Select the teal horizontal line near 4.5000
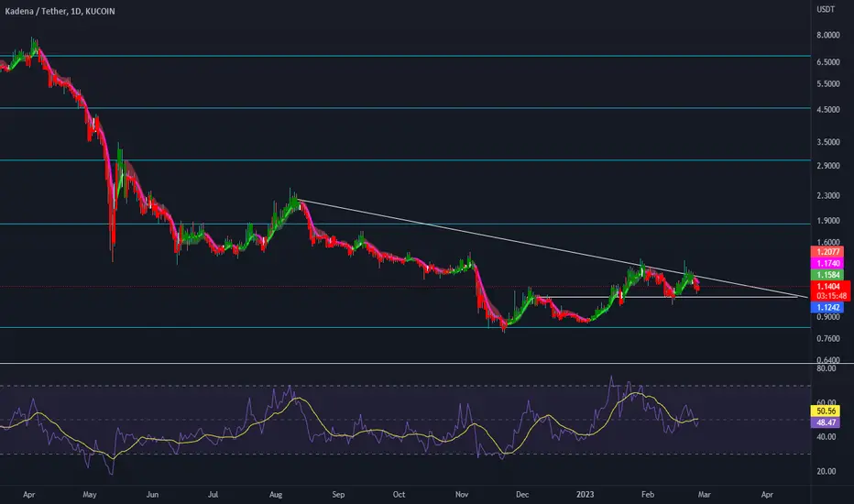The height and width of the screenshot is (504, 854). pos(405,108)
